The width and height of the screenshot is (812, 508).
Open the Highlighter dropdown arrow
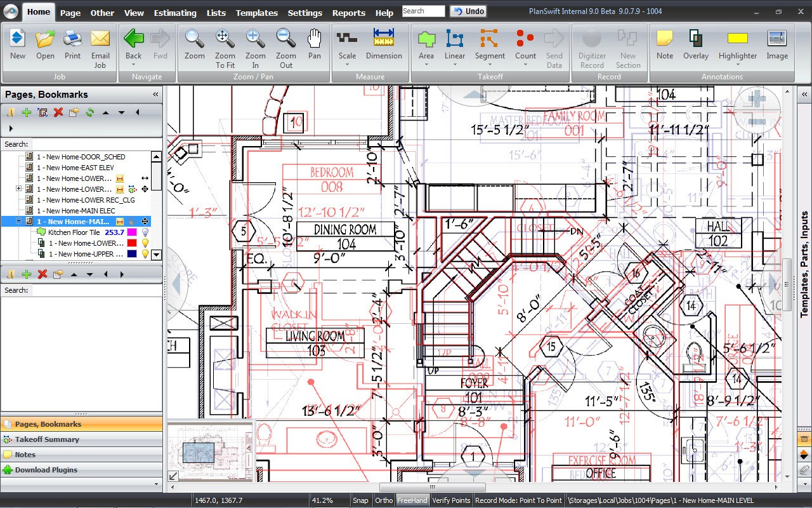(x=738, y=65)
